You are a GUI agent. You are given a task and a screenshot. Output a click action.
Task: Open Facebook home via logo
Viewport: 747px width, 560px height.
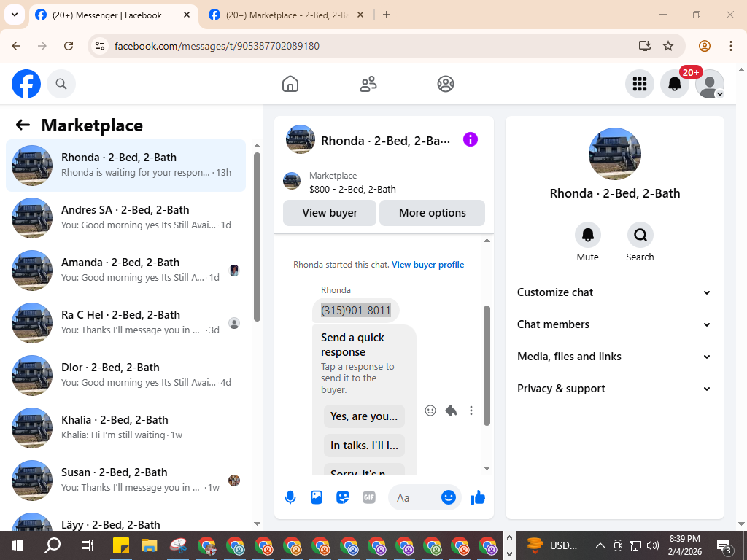(x=26, y=84)
